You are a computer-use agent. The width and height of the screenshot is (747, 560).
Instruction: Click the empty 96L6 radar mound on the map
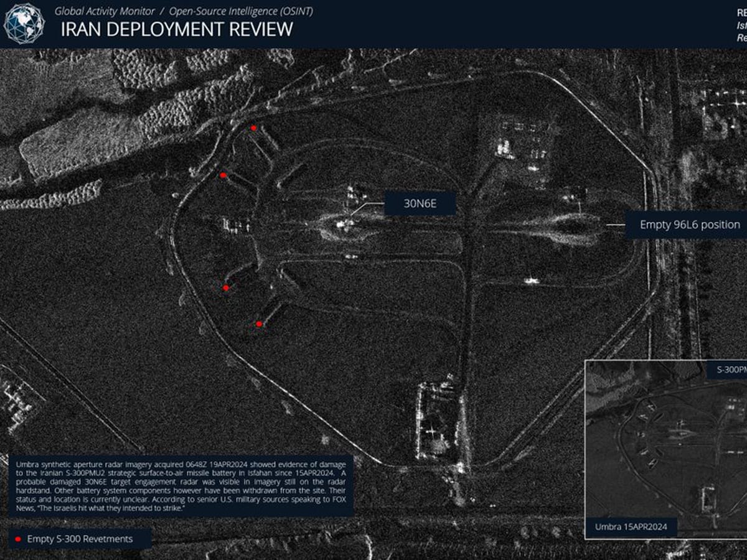tap(570, 228)
